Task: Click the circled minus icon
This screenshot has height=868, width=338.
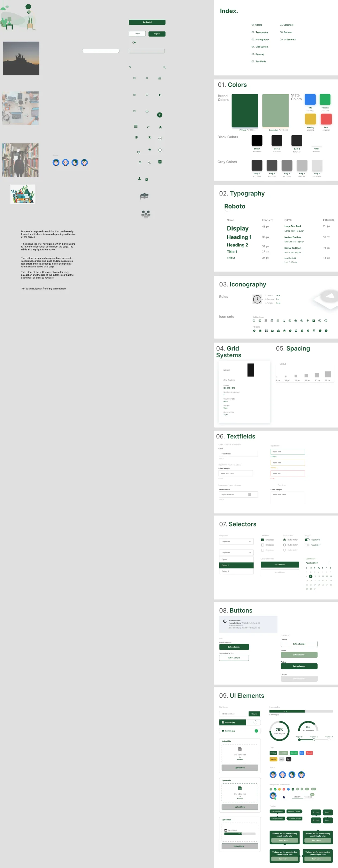Action: pos(160,139)
